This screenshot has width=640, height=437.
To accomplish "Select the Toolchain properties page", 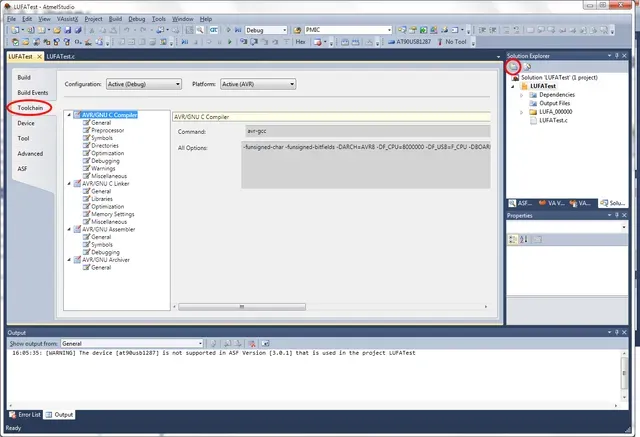I will click(30, 108).
